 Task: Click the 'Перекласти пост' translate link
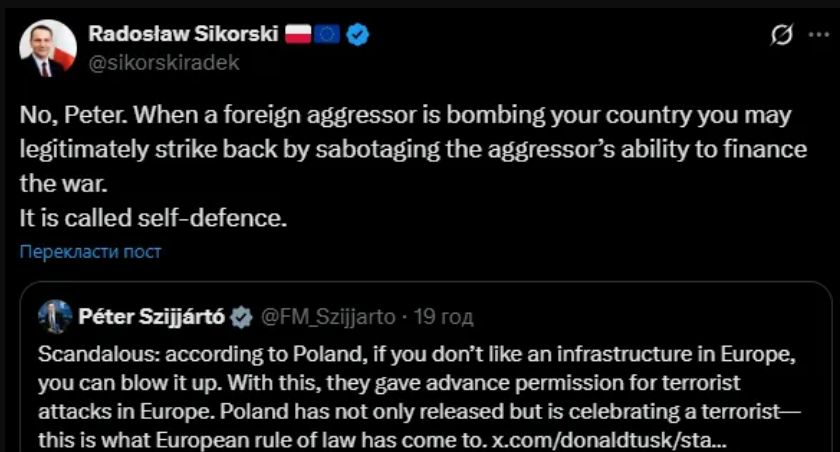(x=90, y=251)
